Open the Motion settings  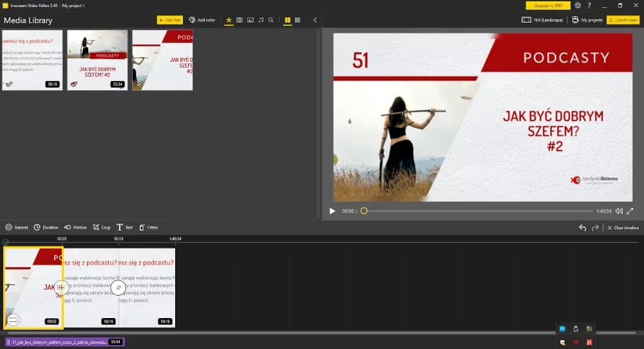[75, 227]
